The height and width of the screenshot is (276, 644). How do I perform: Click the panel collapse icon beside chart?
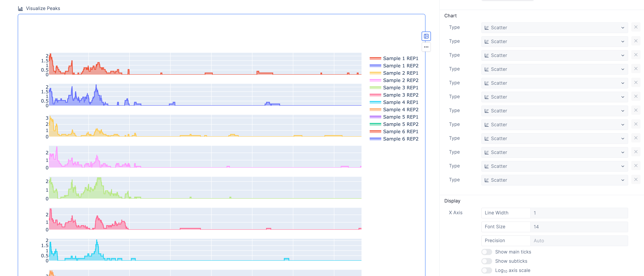pyautogui.click(x=426, y=36)
